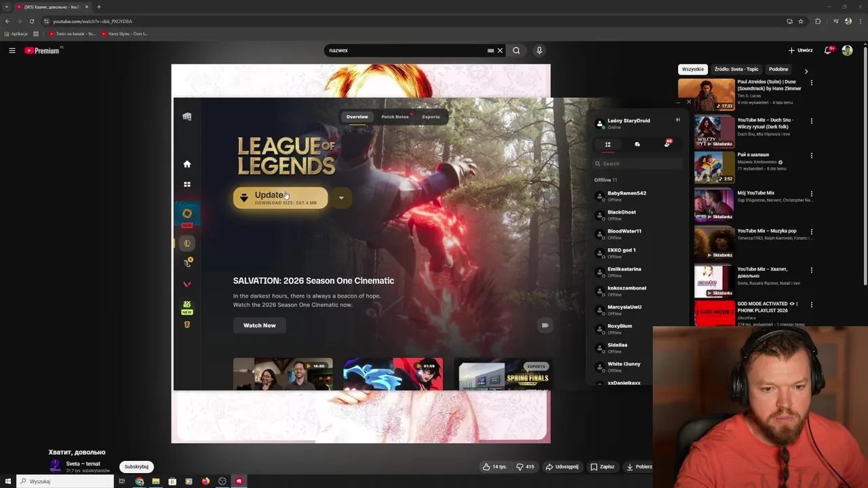Select the Źródło: Sveta - Topic chip

click(736, 69)
